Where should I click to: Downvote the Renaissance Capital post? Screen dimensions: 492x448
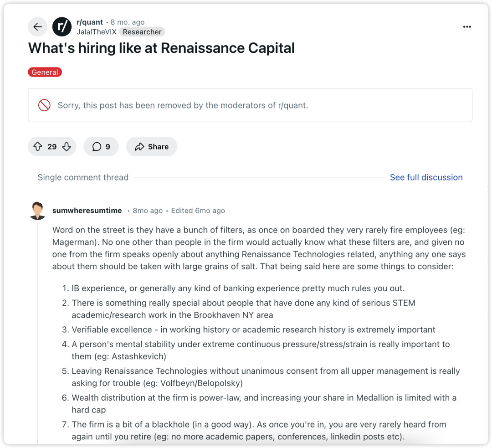67,147
